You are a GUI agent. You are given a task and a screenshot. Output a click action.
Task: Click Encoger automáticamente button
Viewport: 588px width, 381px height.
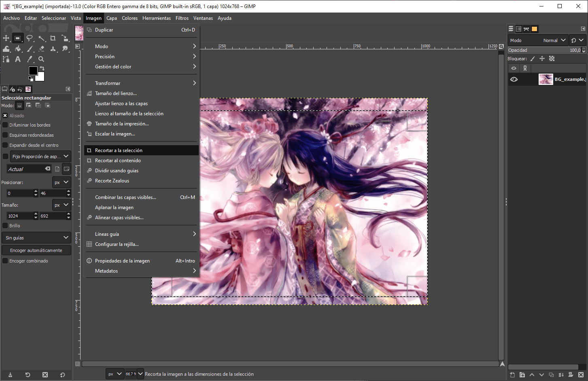click(36, 250)
